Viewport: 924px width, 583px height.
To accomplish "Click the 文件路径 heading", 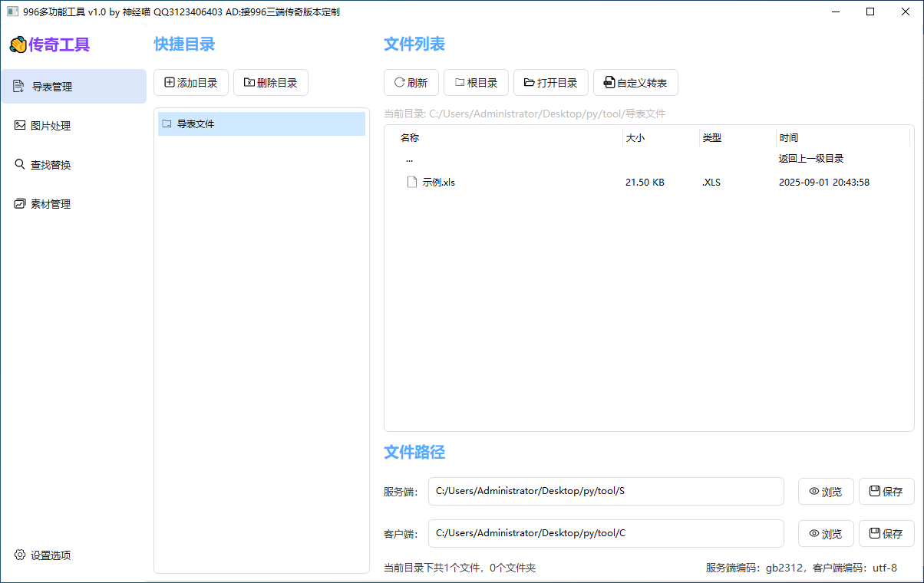I will (414, 452).
